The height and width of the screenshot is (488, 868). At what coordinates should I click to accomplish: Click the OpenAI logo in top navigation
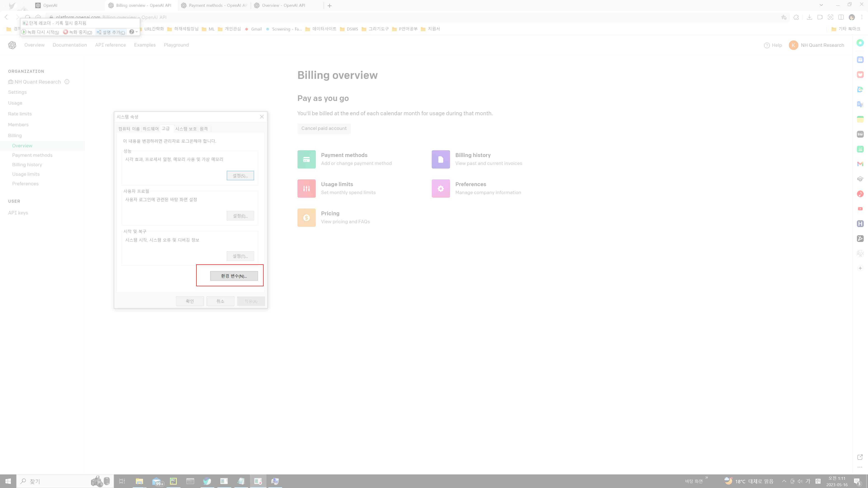tap(12, 45)
